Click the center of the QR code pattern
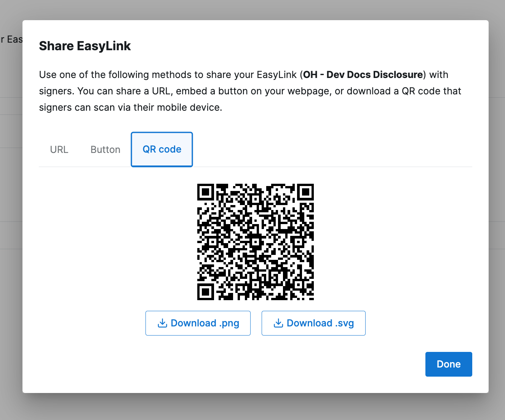505x420 pixels. click(255, 242)
